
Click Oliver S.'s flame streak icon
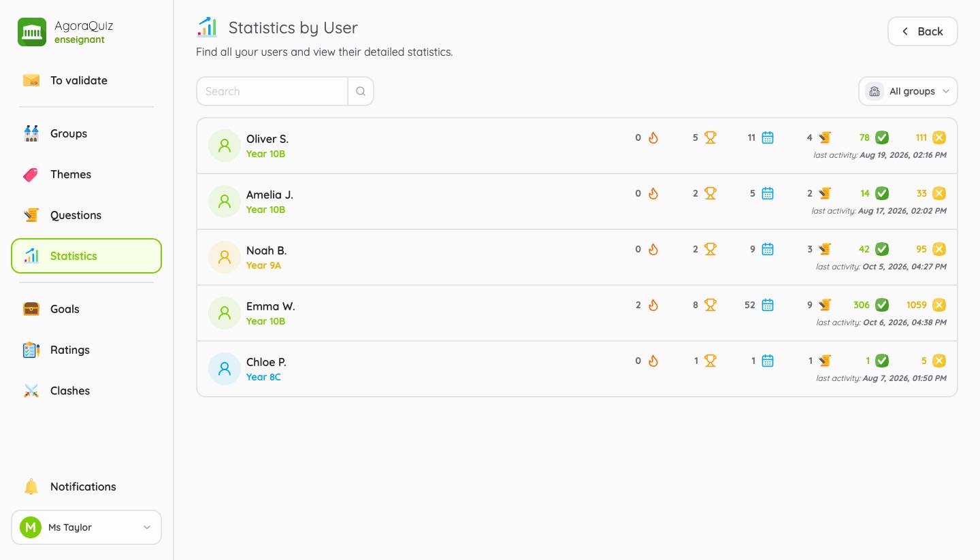[x=653, y=137]
